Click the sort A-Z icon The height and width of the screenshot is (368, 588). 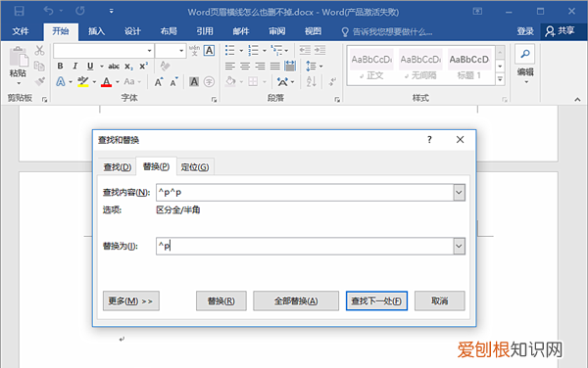(x=312, y=81)
